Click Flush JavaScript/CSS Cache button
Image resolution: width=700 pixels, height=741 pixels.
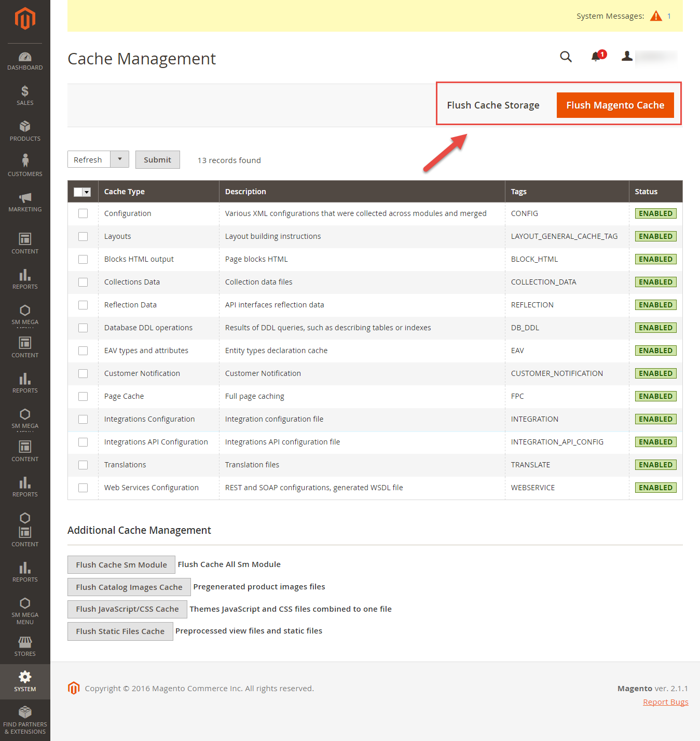pos(127,609)
